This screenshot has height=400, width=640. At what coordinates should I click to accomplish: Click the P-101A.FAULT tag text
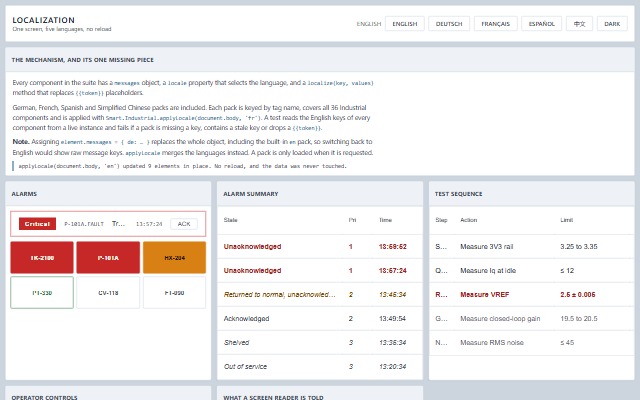point(84,224)
